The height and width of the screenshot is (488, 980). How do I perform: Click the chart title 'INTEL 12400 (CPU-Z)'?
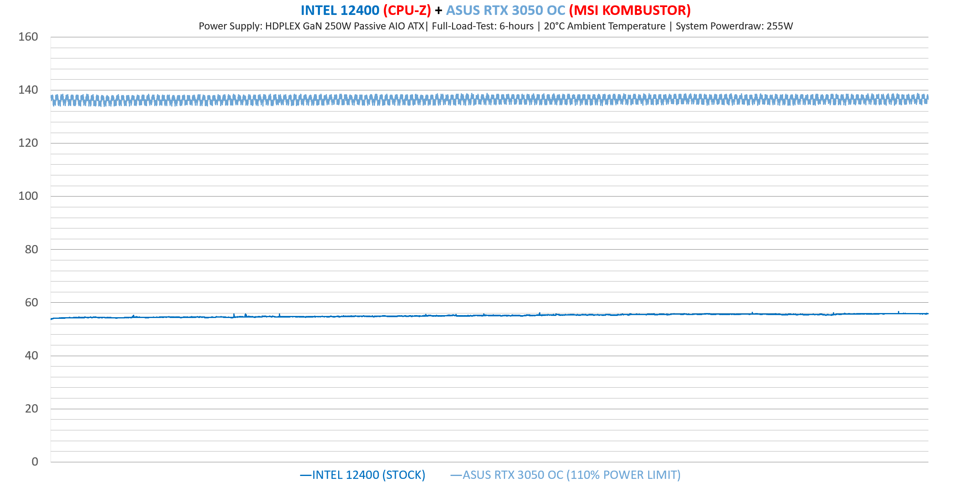coord(366,10)
